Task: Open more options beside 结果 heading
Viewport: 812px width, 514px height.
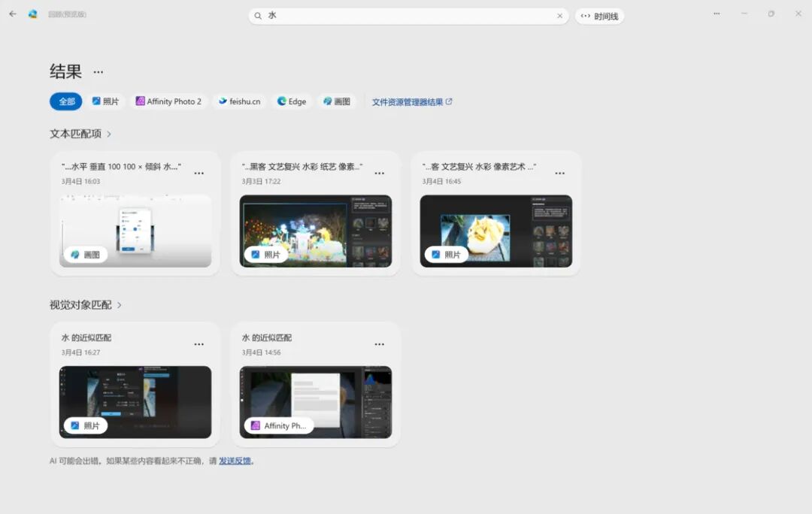Action: pos(98,72)
